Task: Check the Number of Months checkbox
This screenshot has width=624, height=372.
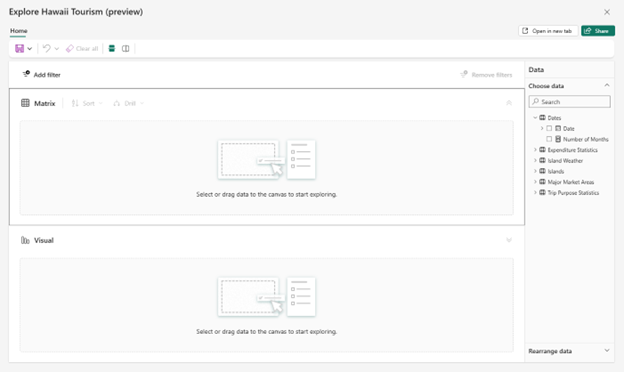Action: [x=549, y=139]
